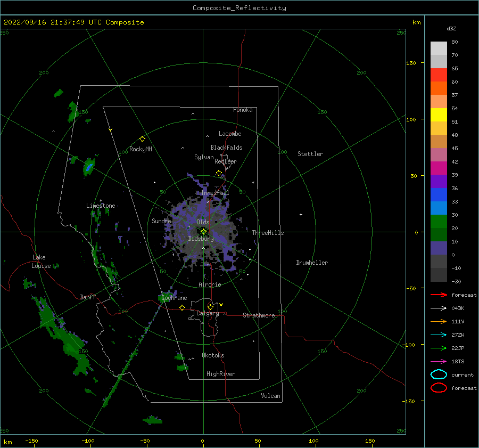This screenshot has width=479, height=448.
Task: Select the bright yellow 54-51 dBZ swatch
Action: tap(439, 115)
